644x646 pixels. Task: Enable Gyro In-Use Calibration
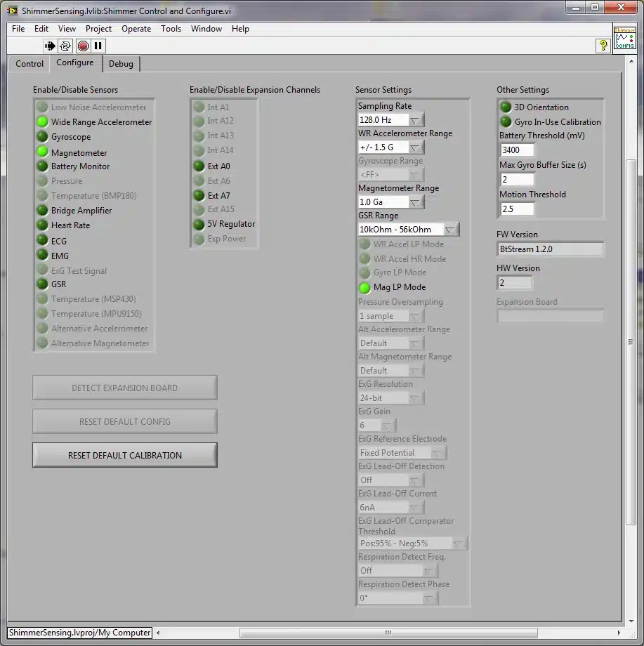coord(506,122)
